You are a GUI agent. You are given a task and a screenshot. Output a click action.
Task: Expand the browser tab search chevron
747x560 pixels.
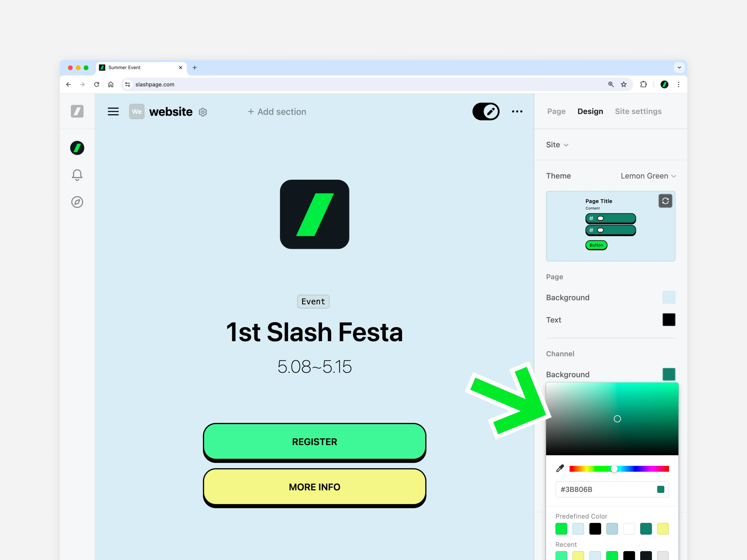click(679, 67)
